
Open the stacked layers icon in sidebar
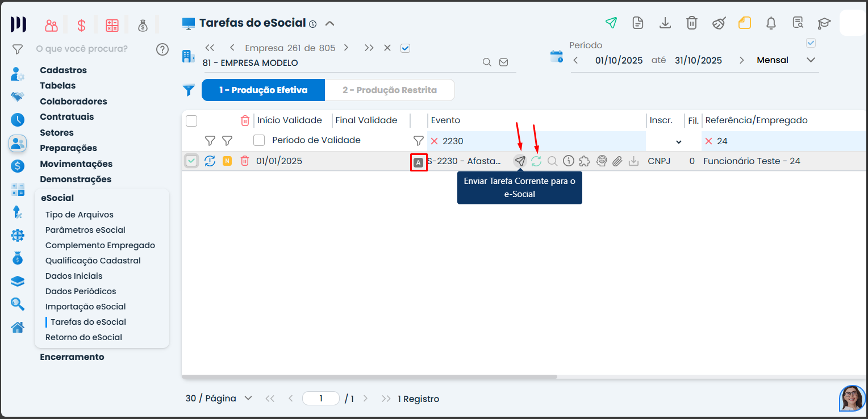18,282
